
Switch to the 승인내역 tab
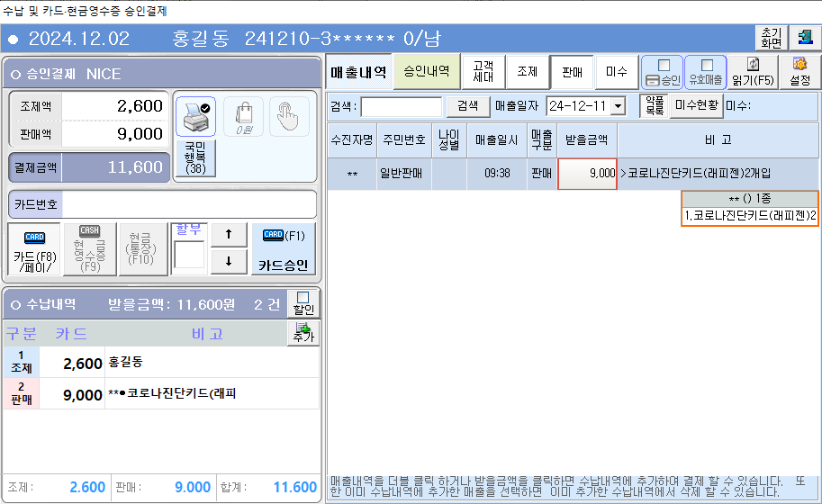[426, 71]
